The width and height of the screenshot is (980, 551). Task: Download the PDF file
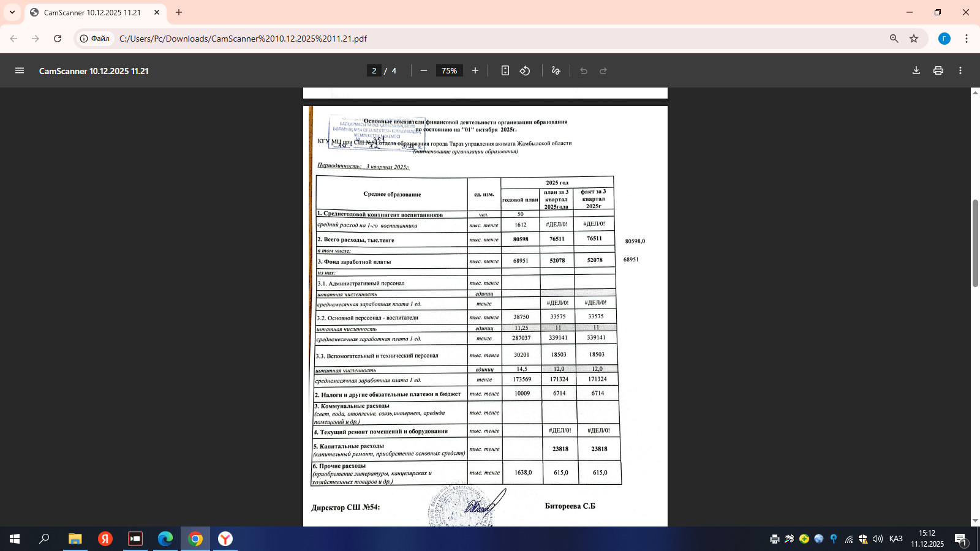tap(916, 70)
